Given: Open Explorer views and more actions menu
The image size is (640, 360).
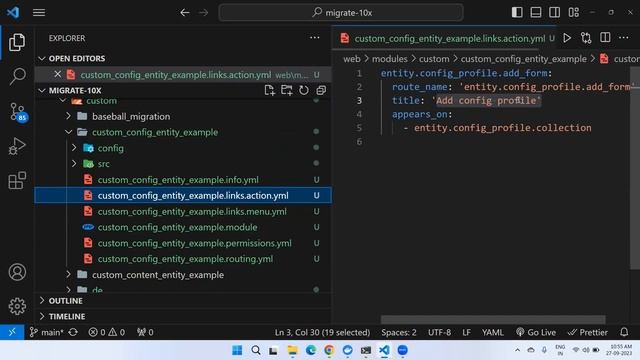Looking at the screenshot, I should [x=314, y=38].
